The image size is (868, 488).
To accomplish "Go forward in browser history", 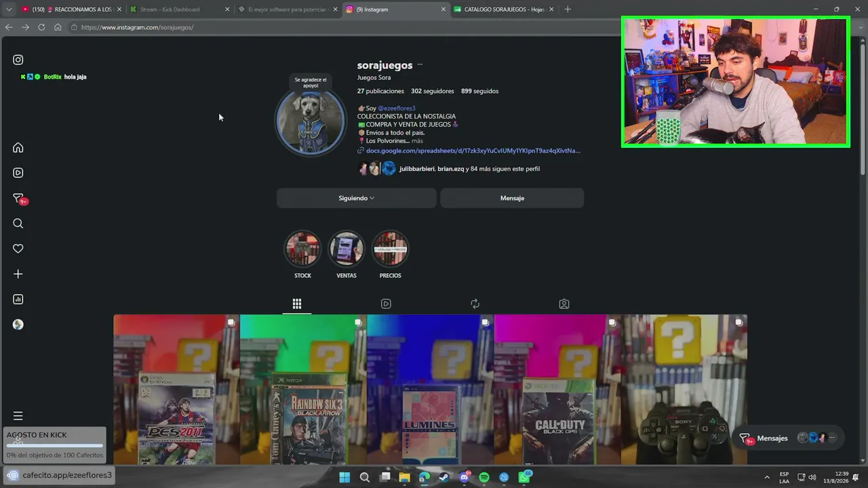I will 25,27.
